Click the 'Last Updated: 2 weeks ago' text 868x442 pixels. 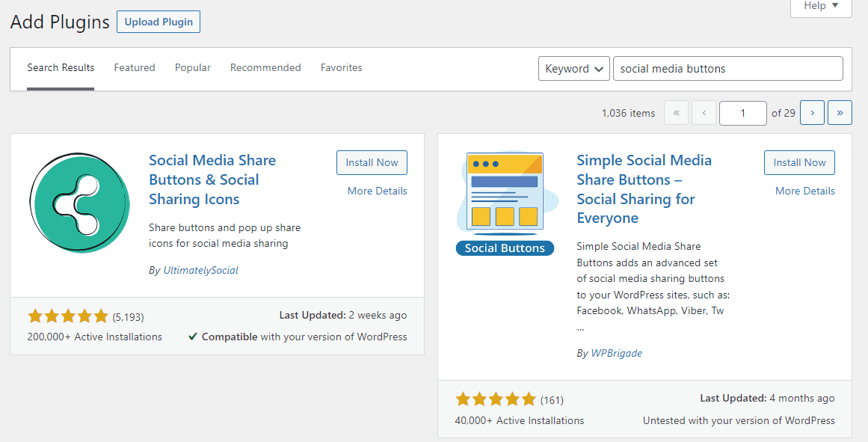(x=342, y=315)
